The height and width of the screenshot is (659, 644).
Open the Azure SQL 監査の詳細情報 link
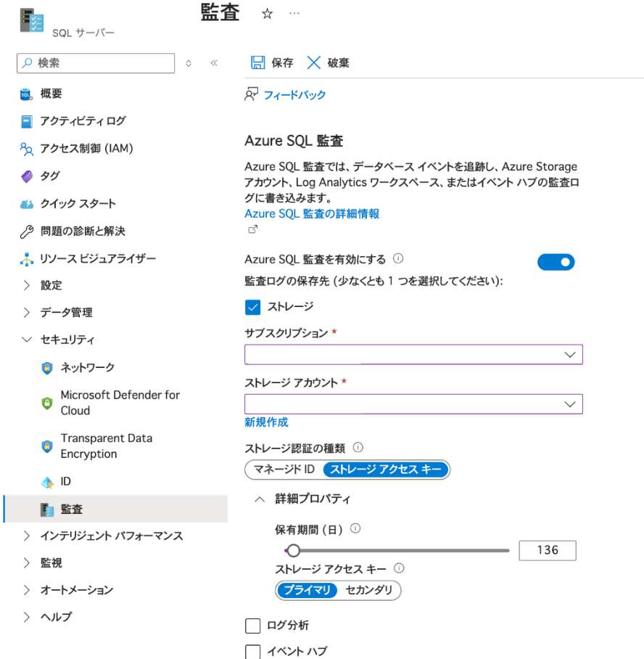click(312, 213)
